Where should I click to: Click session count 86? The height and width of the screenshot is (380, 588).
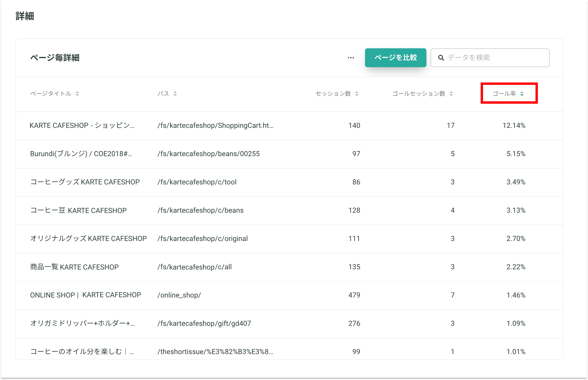pyautogui.click(x=356, y=182)
